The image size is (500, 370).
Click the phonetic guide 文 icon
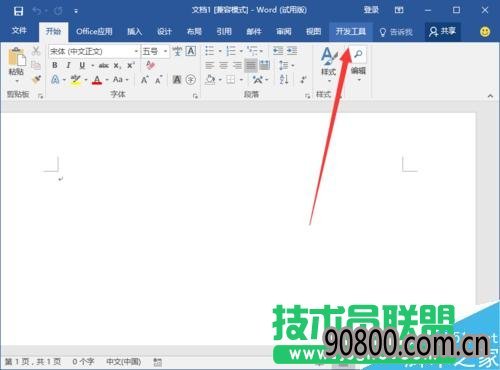pos(177,51)
